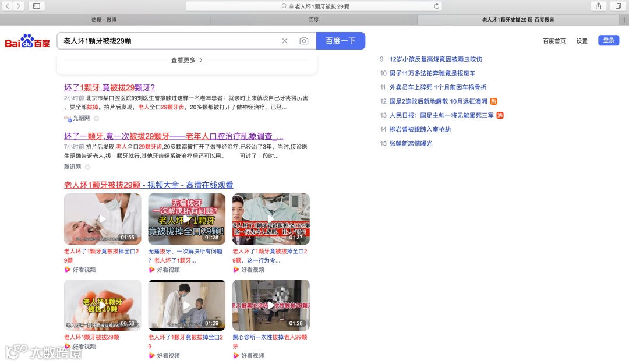629x364 pixels.
Task: Click 好看视频 icon under 01:28 无痛拔牙 video
Action: coord(151,270)
